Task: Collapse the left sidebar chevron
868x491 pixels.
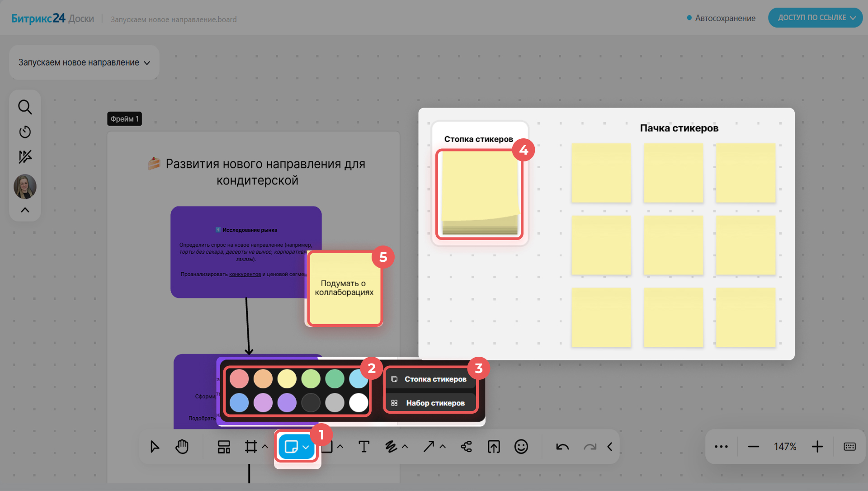Action: [25, 210]
